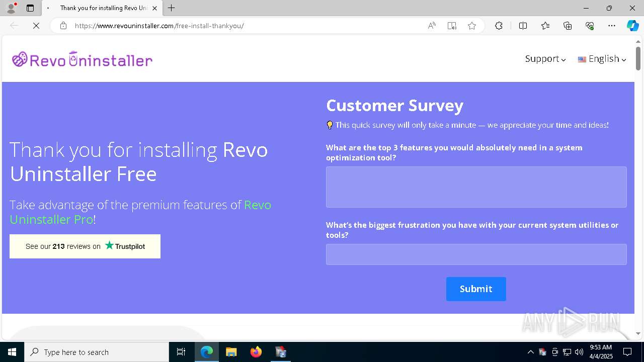Stop loading the current page
This screenshot has height=362, width=644.
(x=36, y=26)
